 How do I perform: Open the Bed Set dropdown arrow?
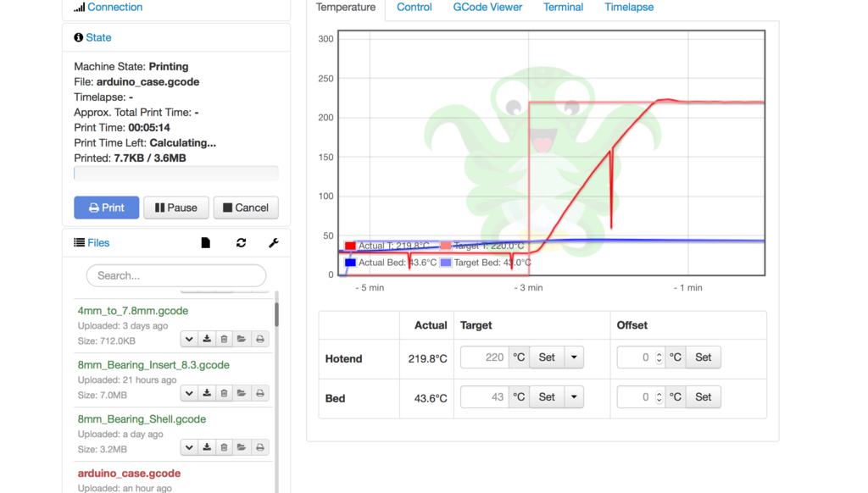(574, 396)
